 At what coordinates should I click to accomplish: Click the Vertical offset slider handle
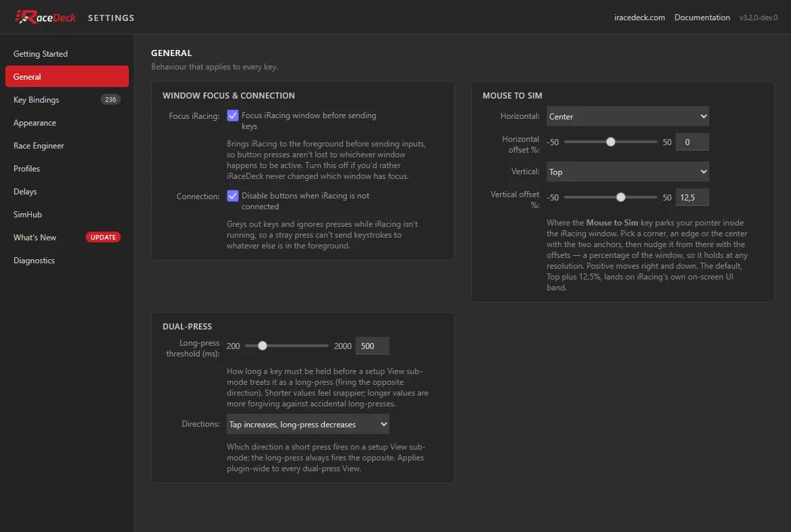(x=621, y=197)
